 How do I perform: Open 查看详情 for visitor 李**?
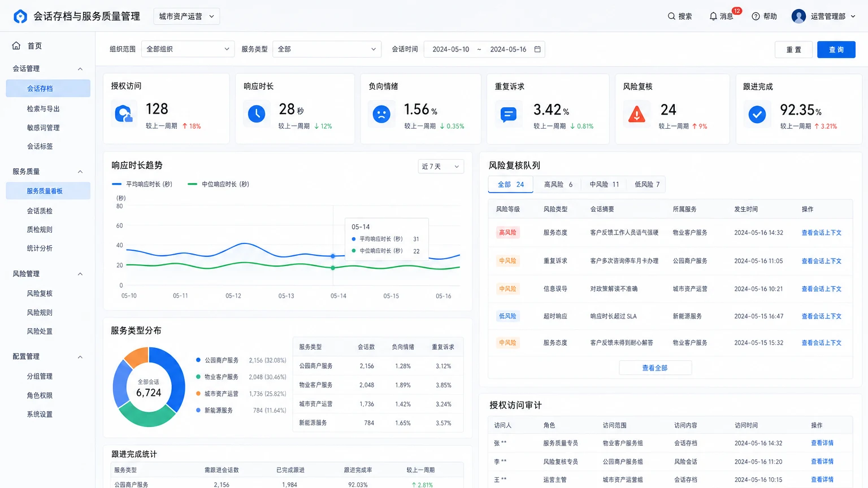pos(822,461)
